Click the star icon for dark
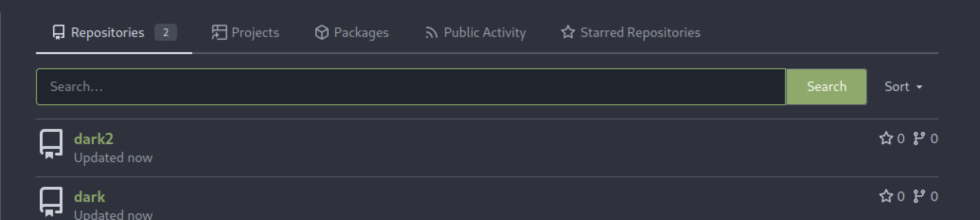The height and width of the screenshot is (220, 980). 886,196
